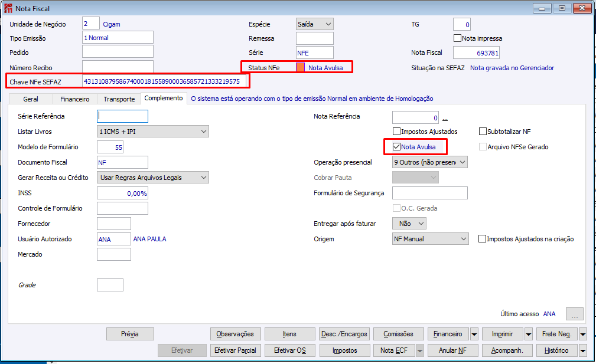Click the disabled Efetivar button
596x364 pixels.
(182, 350)
